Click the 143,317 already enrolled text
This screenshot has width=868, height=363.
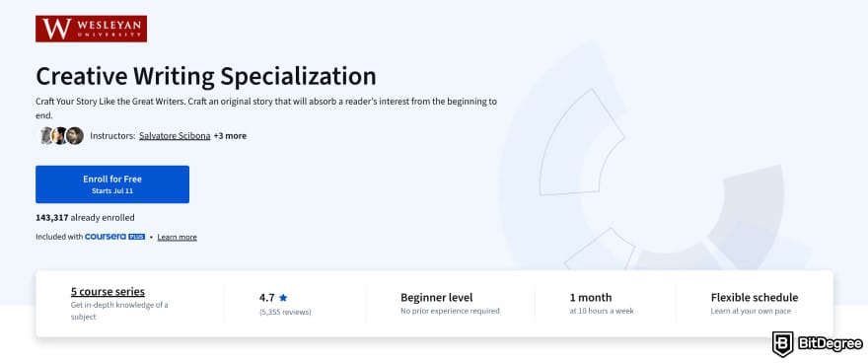[x=85, y=217]
